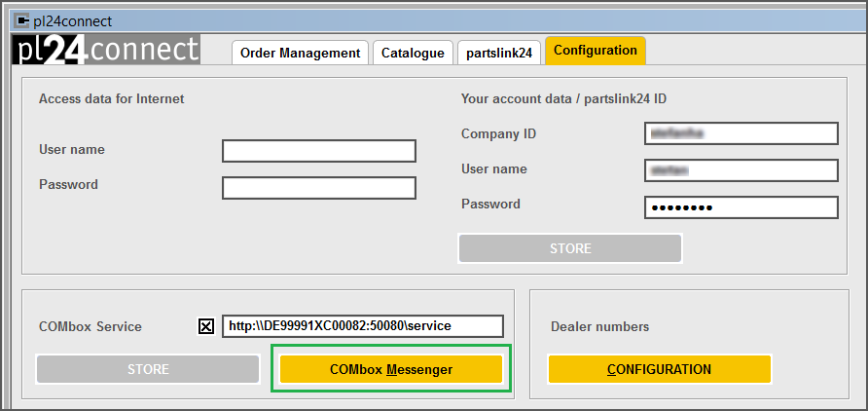Click the Internet access Password field
868x411 pixels.
[x=319, y=188]
